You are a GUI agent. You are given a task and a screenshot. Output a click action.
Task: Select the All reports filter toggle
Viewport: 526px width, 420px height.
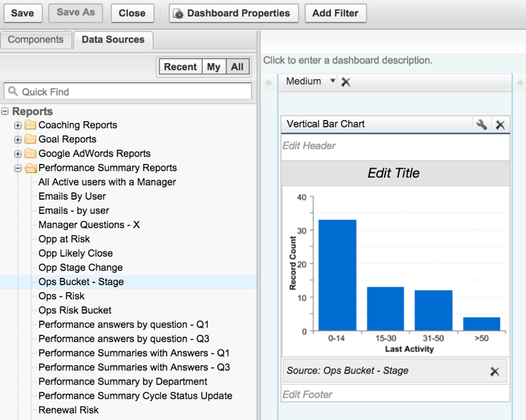tap(237, 67)
